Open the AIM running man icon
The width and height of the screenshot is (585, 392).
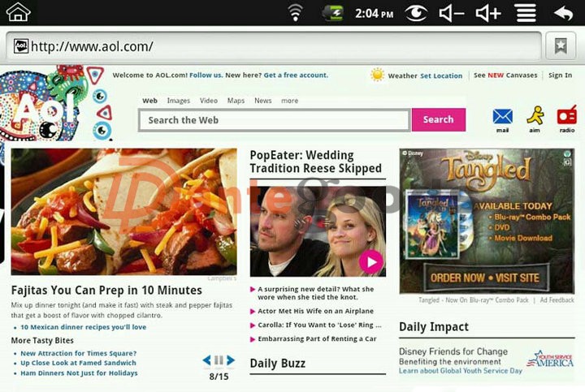pyautogui.click(x=535, y=118)
